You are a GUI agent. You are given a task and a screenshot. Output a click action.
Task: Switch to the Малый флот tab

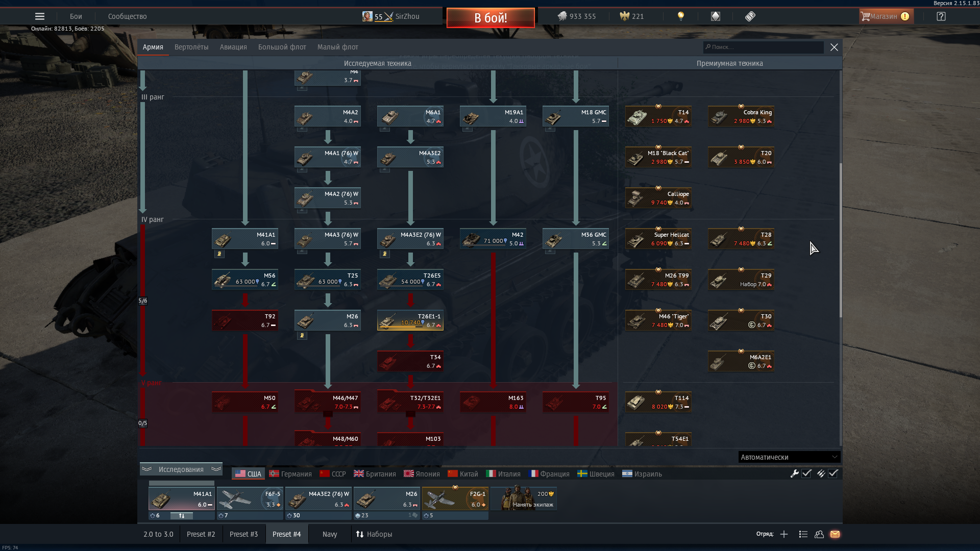click(x=337, y=47)
